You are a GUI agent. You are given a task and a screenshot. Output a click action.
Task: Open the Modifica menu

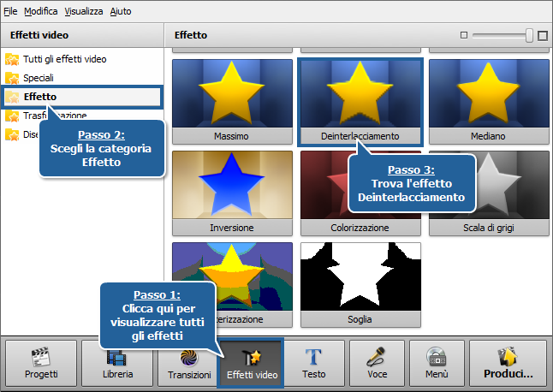point(40,11)
